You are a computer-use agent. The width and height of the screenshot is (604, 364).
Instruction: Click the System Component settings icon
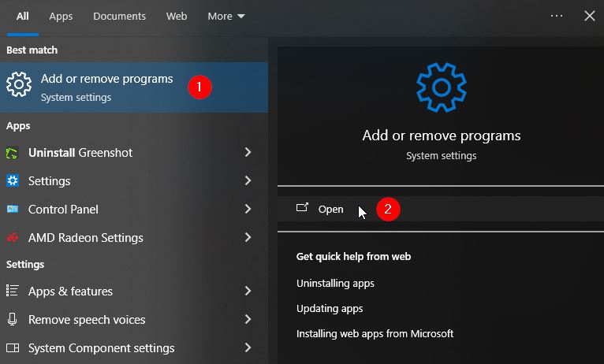point(13,348)
